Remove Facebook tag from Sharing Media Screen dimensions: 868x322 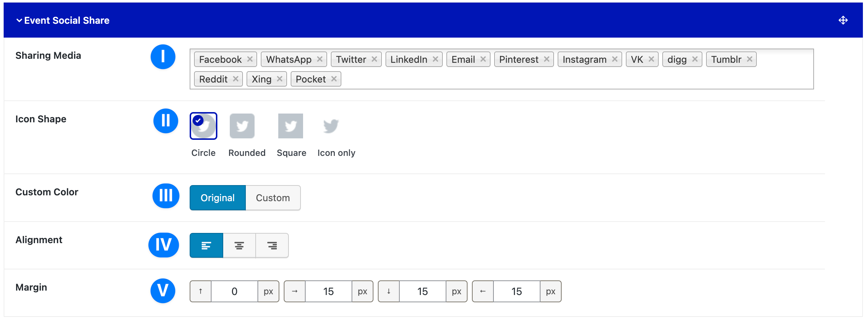[x=250, y=59]
